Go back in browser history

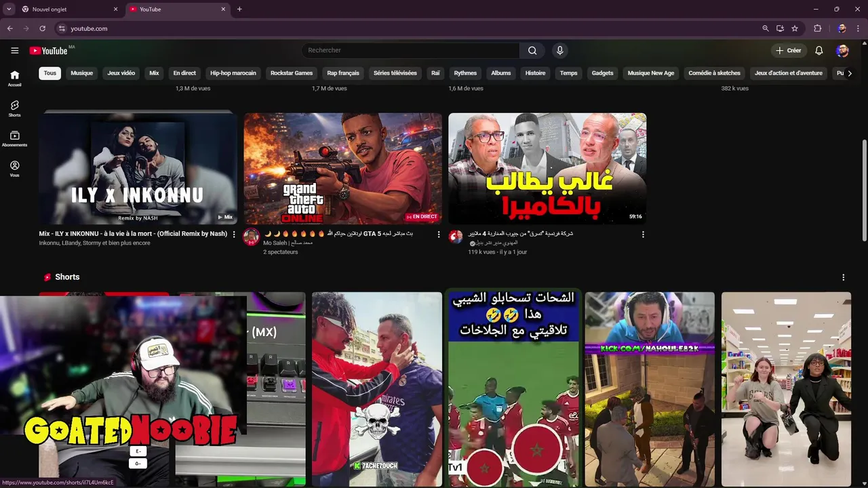pyautogui.click(x=9, y=28)
